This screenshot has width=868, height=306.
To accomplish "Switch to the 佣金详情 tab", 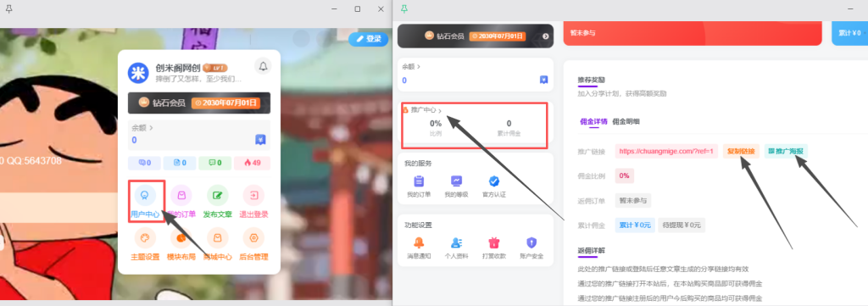I will click(593, 121).
